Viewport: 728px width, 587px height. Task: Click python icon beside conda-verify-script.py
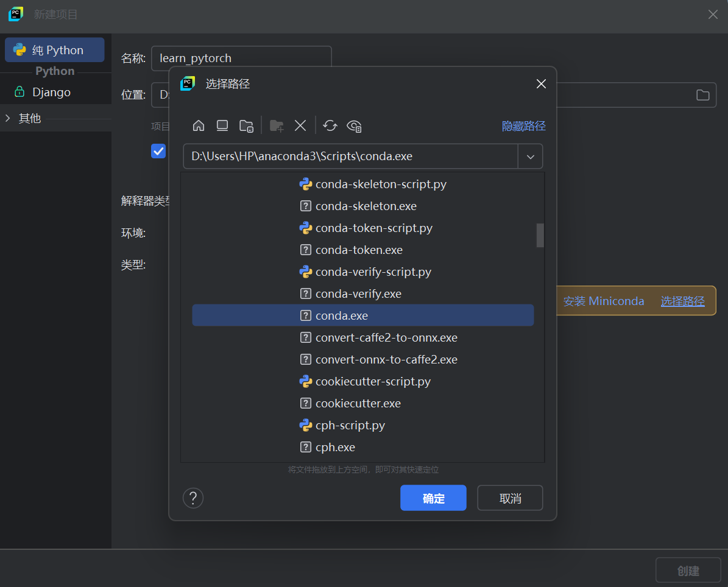tap(305, 272)
